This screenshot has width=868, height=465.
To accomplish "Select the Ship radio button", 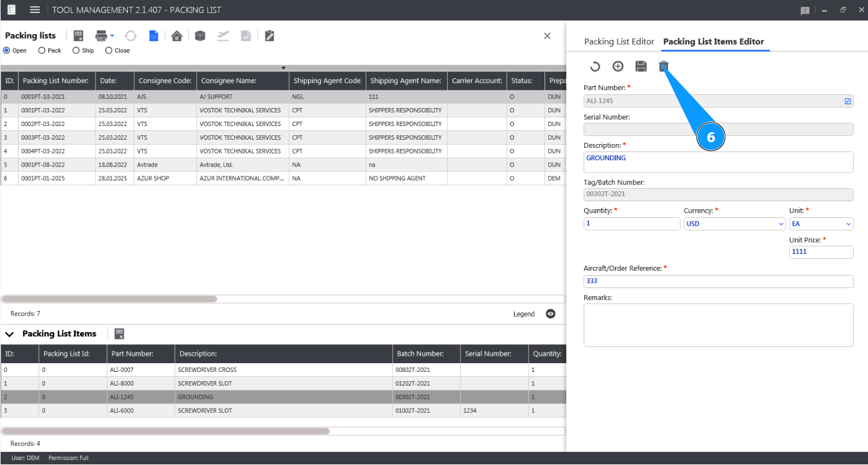I will coord(76,50).
